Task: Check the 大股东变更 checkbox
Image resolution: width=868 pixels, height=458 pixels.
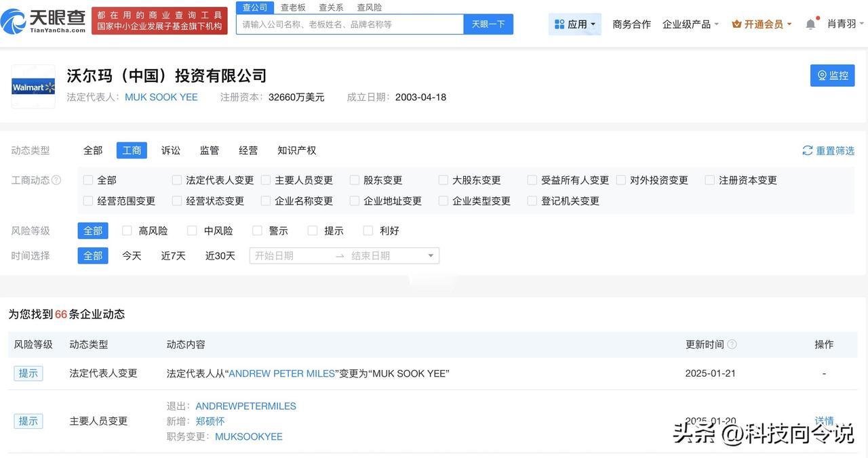Action: [443, 180]
